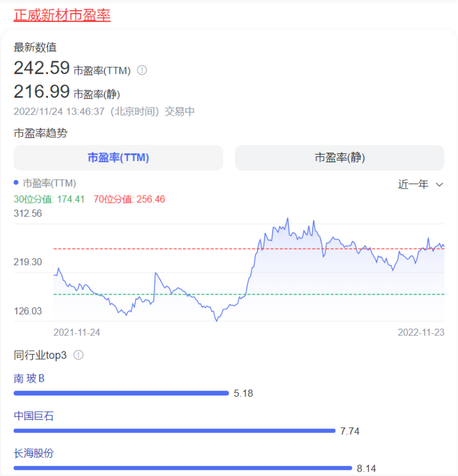Switch to the 市盈率(静) tab
Screen dimensions: 458x476
[x=340, y=158]
